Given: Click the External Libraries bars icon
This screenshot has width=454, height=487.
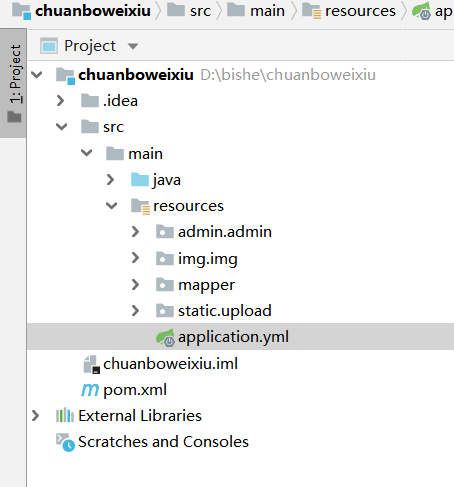Looking at the screenshot, I should click(x=65, y=415).
